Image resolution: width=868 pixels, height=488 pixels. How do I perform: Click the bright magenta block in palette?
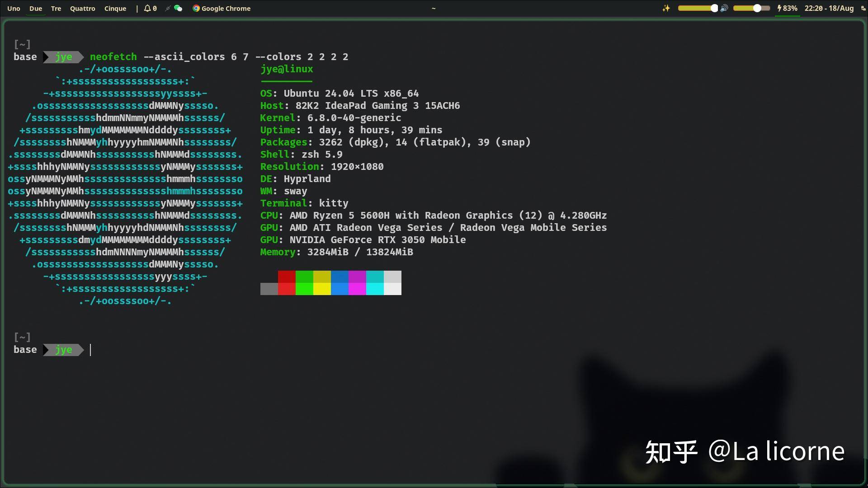(x=357, y=289)
